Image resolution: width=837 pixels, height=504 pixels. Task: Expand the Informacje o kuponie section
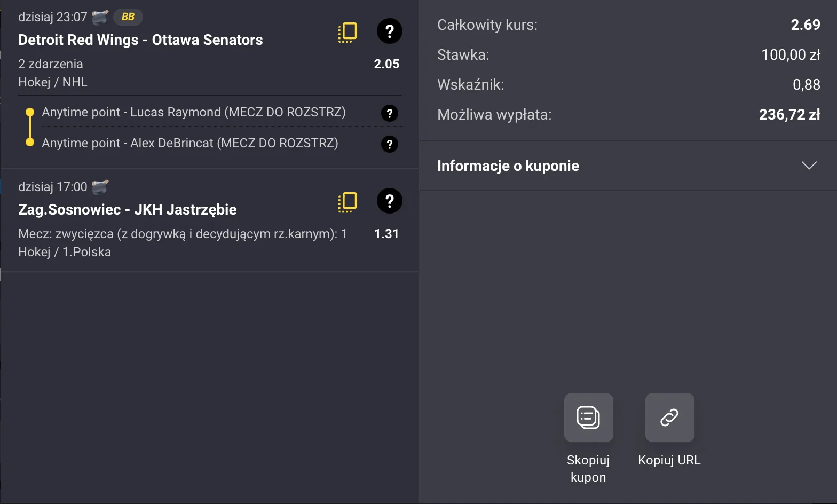click(508, 166)
